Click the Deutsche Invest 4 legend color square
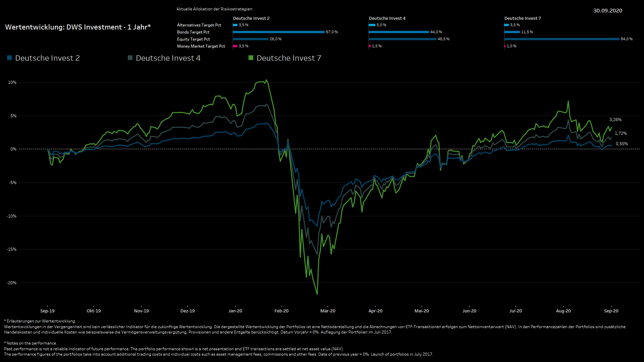The width and height of the screenshot is (644, 362). click(x=130, y=58)
